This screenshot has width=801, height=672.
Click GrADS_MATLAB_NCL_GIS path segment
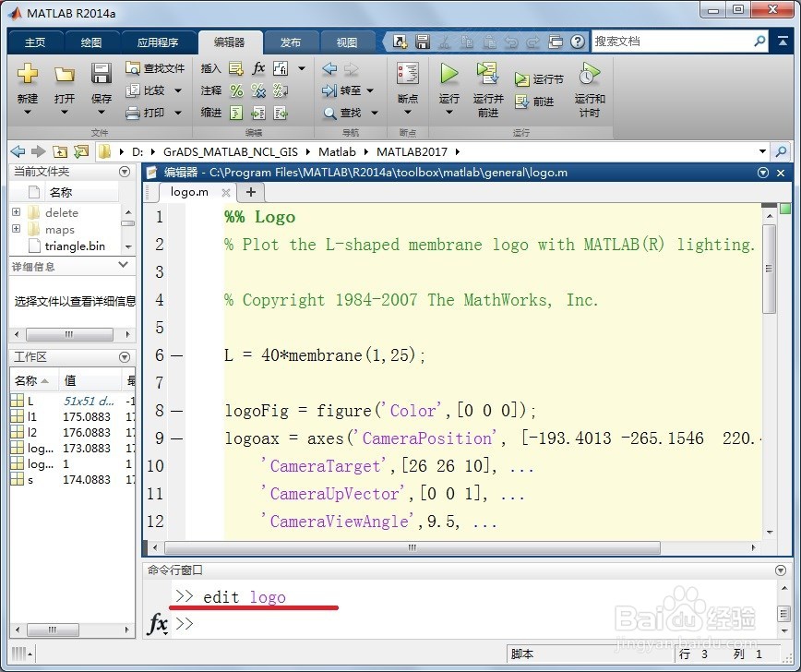(x=231, y=151)
